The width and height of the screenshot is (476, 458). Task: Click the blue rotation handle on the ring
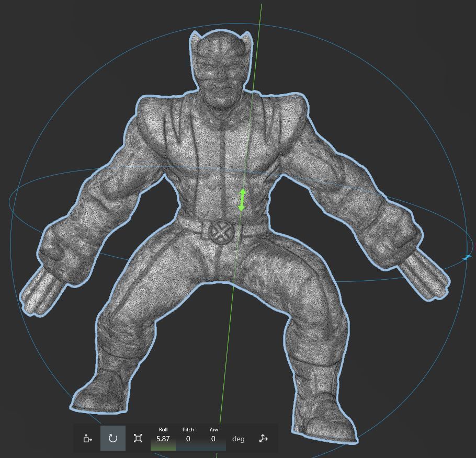(467, 258)
